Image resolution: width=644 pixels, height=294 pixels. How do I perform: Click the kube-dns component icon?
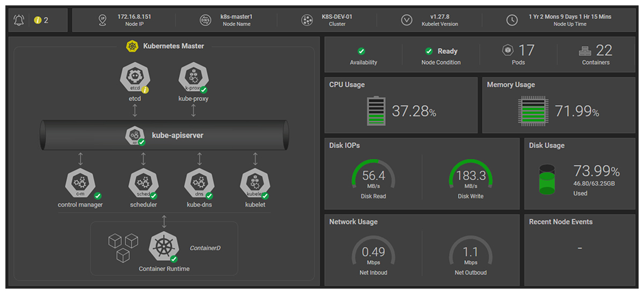tap(199, 184)
